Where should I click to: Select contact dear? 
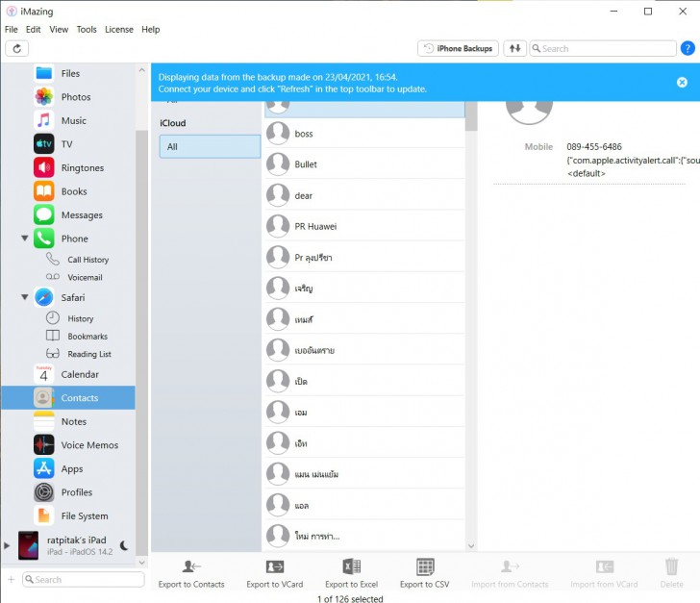click(x=364, y=195)
